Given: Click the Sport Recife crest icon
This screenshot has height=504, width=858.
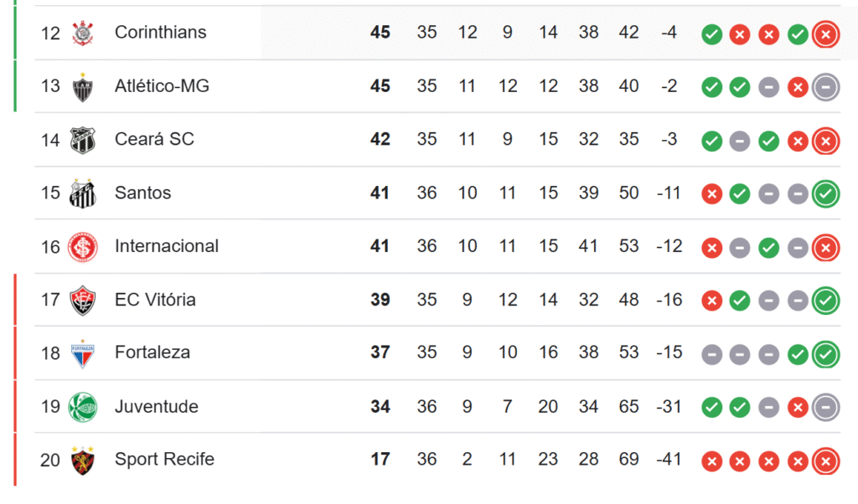Looking at the screenshot, I should tap(83, 460).
